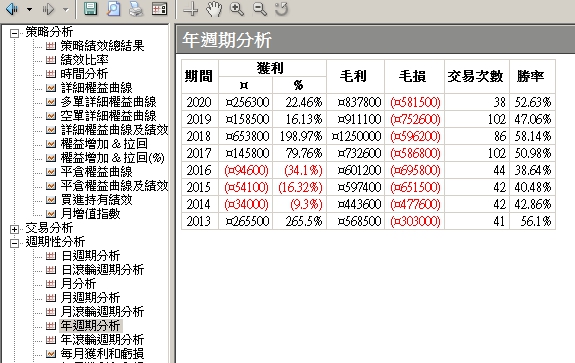Select the 198.97% profit cell
The width and height of the screenshot is (575, 363).
tap(299, 136)
